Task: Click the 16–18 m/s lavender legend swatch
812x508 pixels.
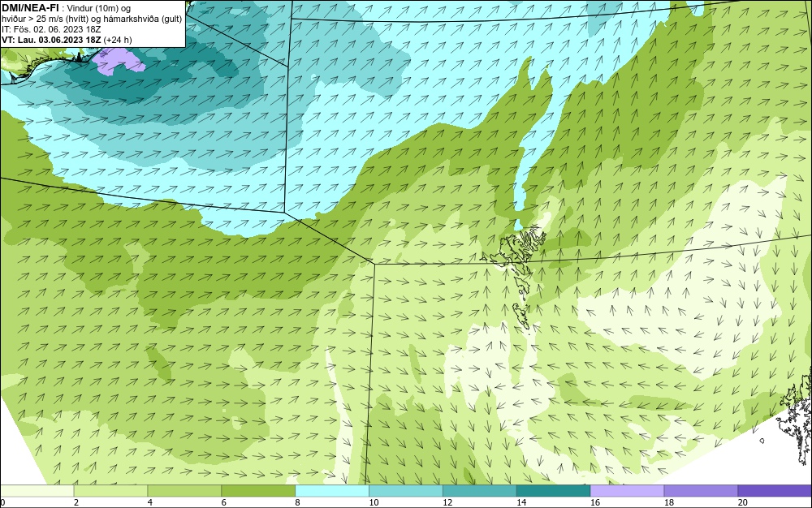Action: click(x=627, y=491)
